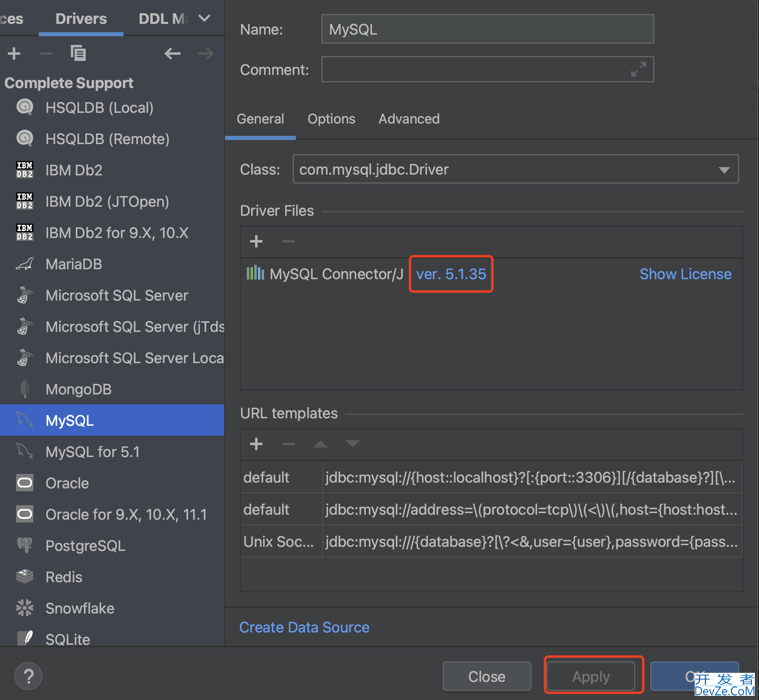759x700 pixels.
Task: Select HSQLDB (Local) driver
Action: click(x=112, y=107)
